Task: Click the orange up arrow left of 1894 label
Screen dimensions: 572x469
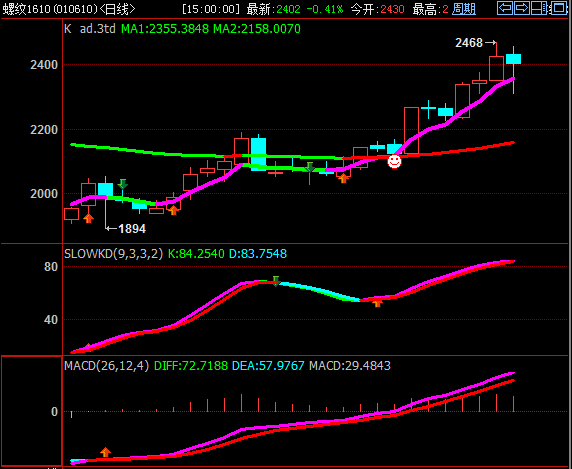Action: click(x=88, y=218)
